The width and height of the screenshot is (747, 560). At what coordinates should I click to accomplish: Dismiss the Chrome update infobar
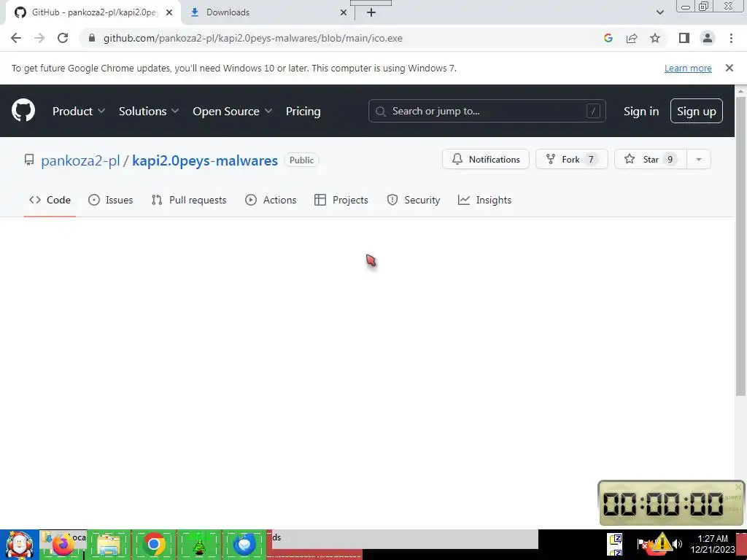pos(729,68)
